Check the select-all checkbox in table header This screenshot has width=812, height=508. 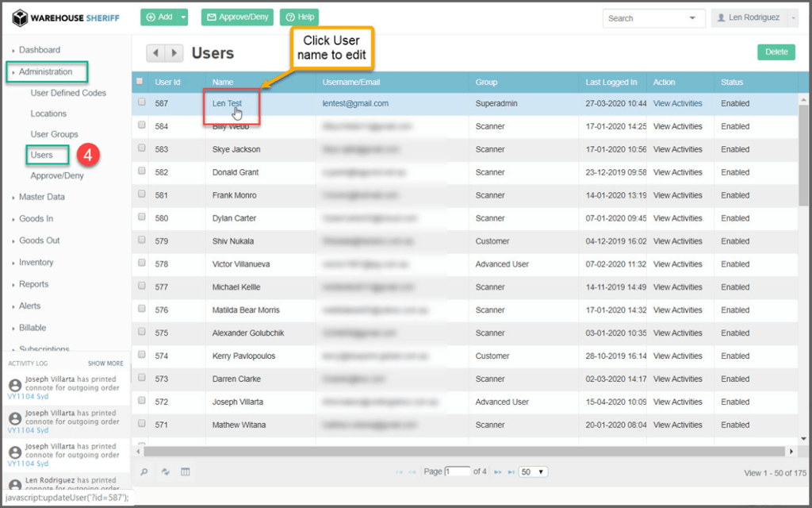pyautogui.click(x=140, y=81)
